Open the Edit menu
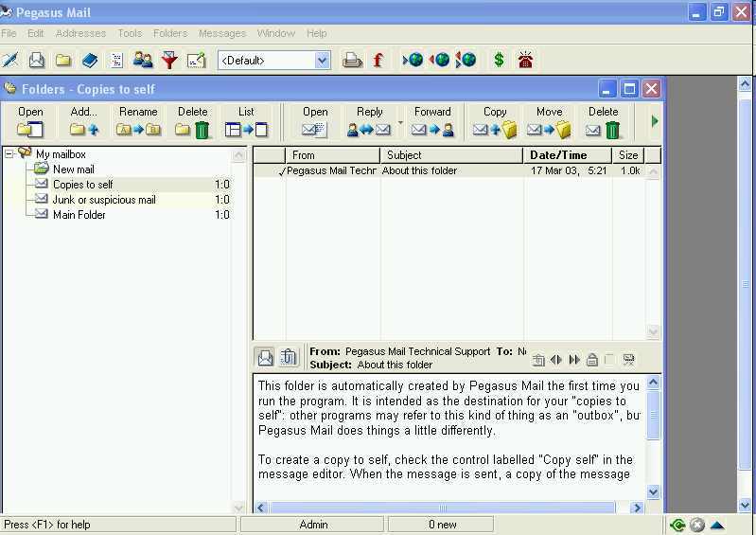The width and height of the screenshot is (756, 535). (x=36, y=33)
